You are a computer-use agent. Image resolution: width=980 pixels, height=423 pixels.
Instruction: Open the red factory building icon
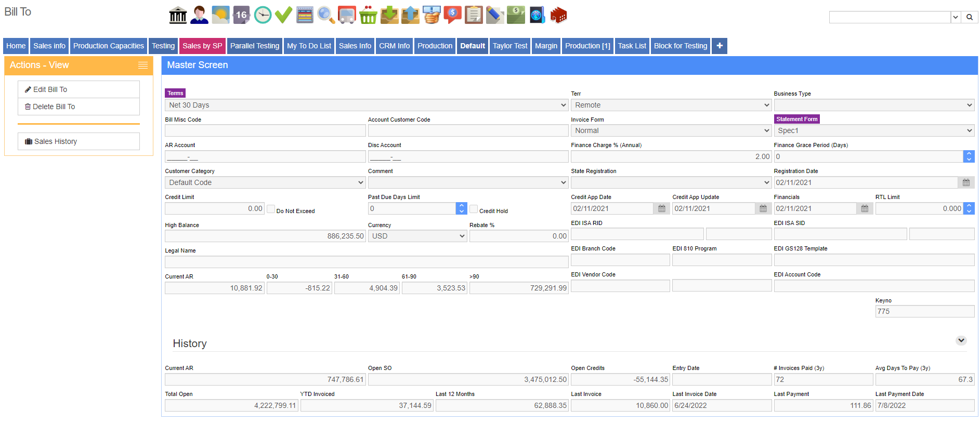point(558,15)
